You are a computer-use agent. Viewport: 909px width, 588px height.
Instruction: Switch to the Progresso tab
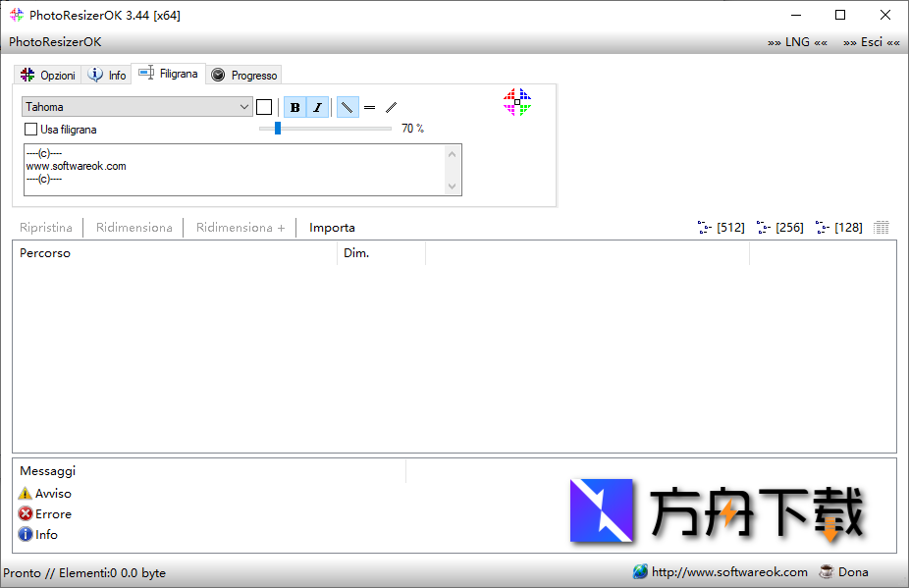(x=244, y=75)
